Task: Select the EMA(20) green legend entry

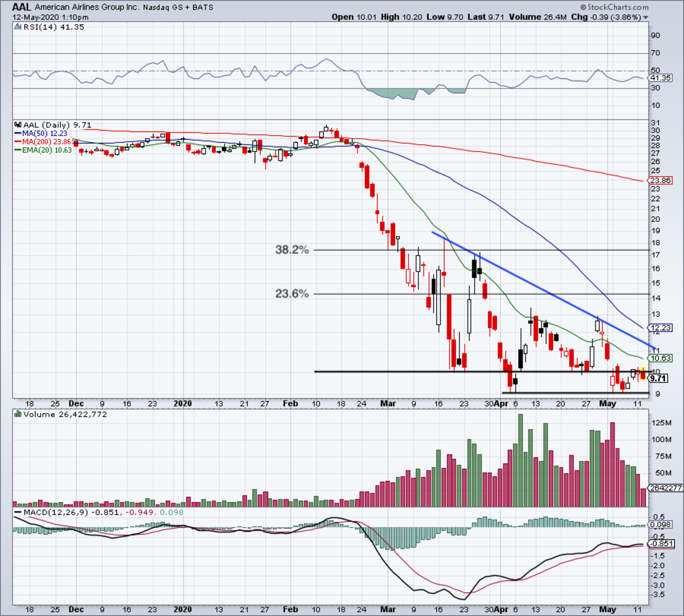Action: point(43,150)
